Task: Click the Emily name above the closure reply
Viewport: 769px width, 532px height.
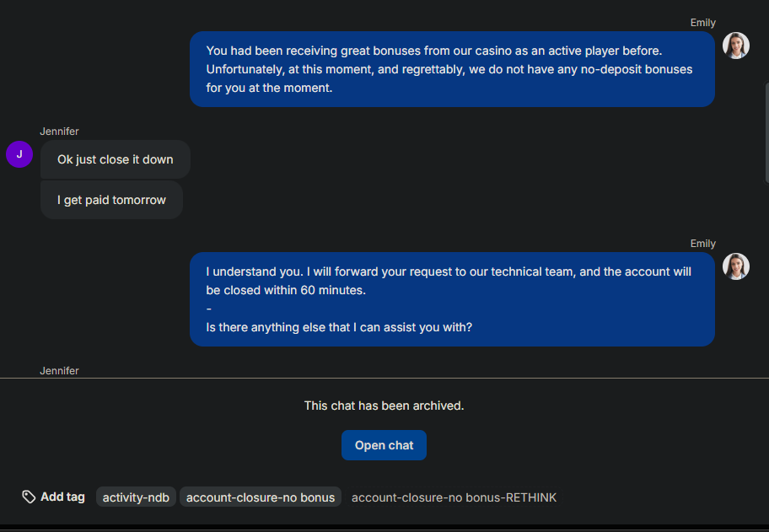Action: tap(702, 244)
